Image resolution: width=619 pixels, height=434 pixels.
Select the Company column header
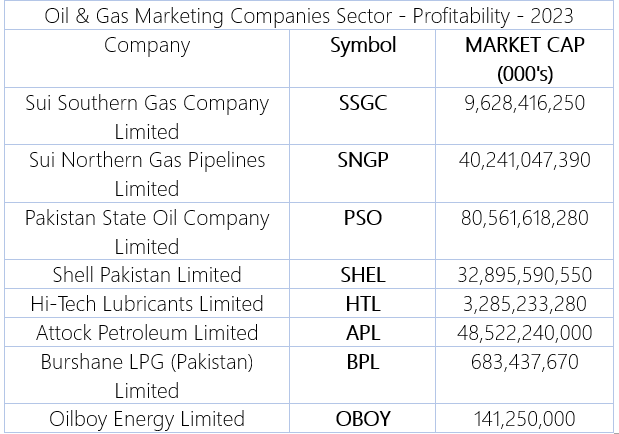147,45
